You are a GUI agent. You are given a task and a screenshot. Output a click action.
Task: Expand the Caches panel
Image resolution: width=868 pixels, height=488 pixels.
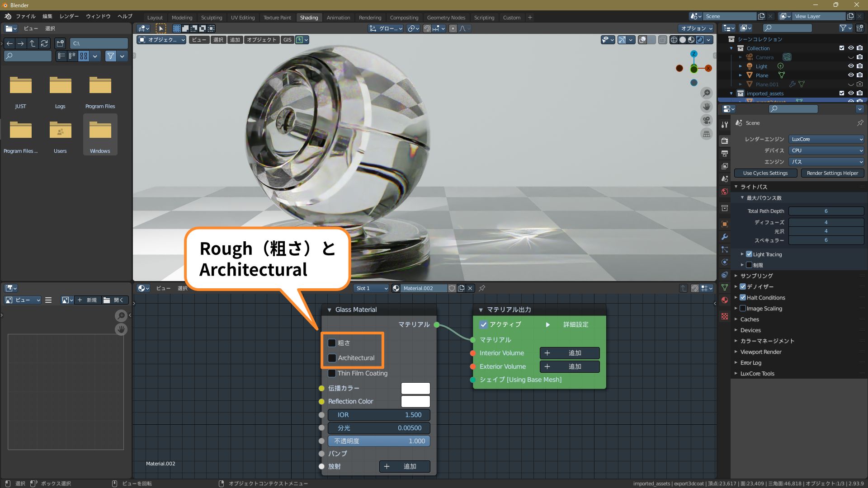coord(750,319)
